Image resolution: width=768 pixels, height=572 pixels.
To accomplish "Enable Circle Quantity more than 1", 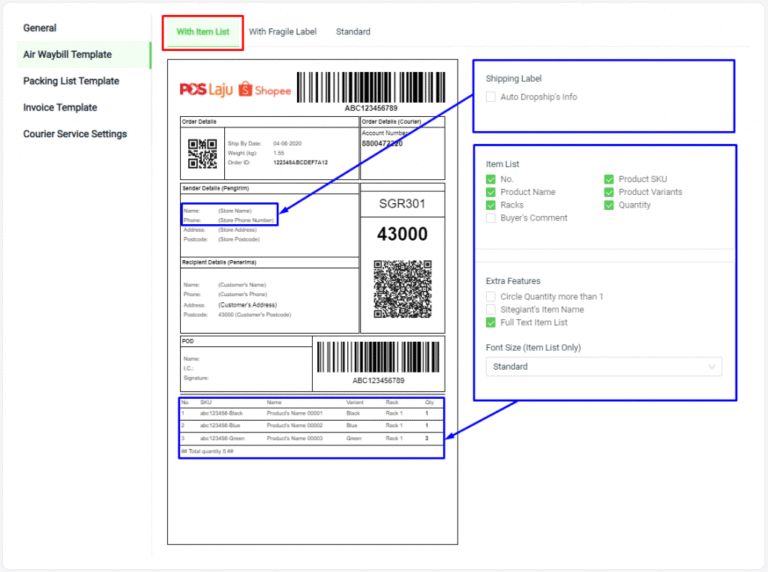I will point(491,297).
